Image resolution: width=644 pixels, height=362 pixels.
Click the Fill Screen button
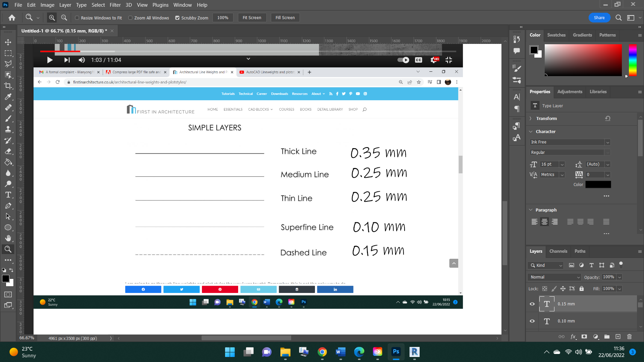285,18
